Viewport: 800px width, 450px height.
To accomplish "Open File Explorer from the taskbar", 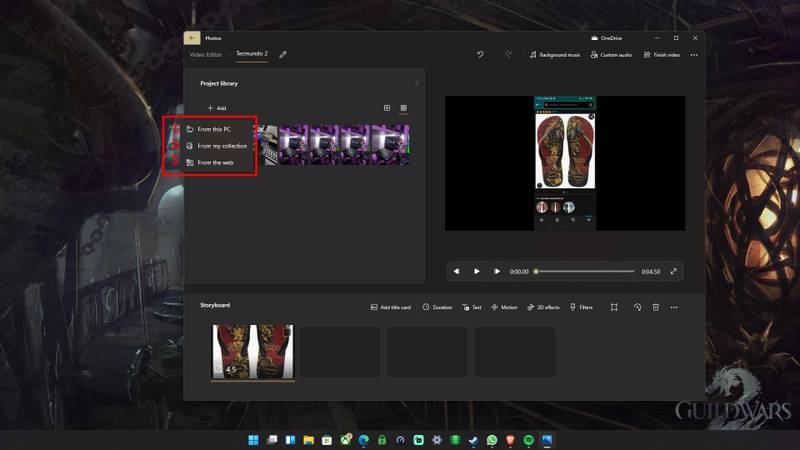I will 309,440.
